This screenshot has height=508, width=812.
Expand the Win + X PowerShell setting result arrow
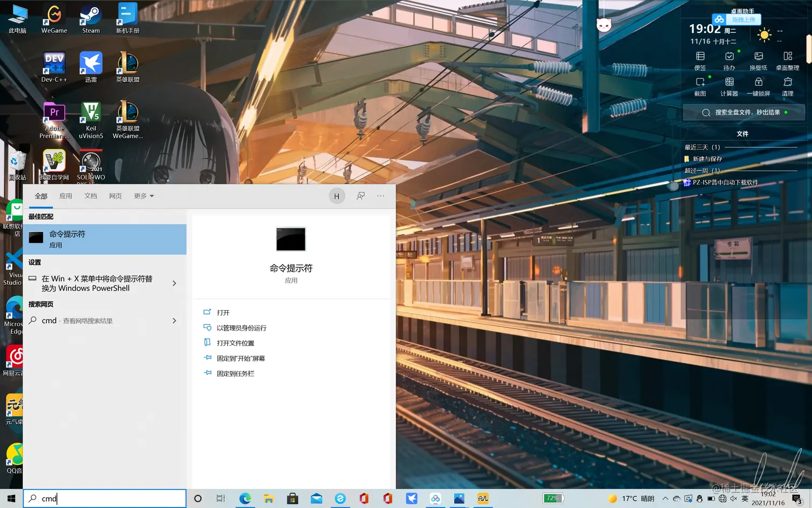(x=175, y=283)
